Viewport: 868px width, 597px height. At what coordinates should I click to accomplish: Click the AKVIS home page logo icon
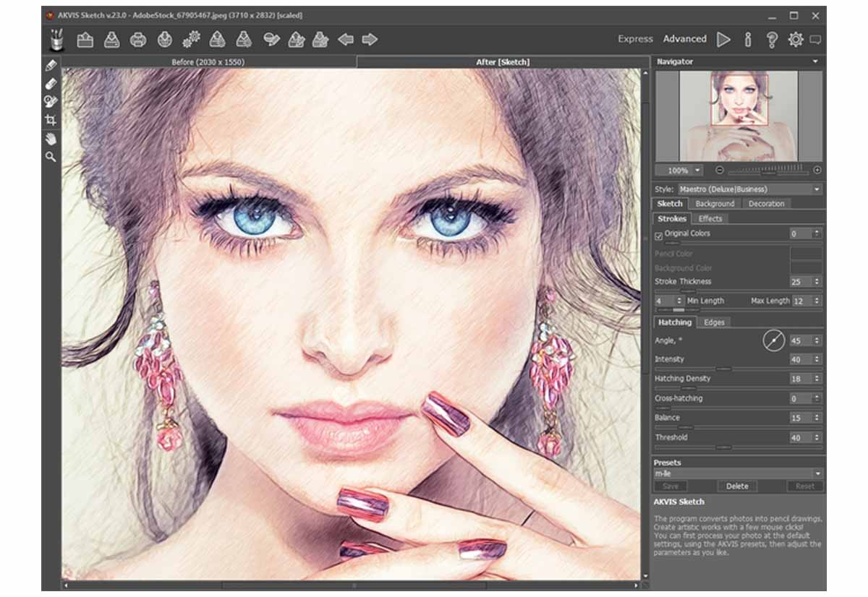tap(56, 40)
